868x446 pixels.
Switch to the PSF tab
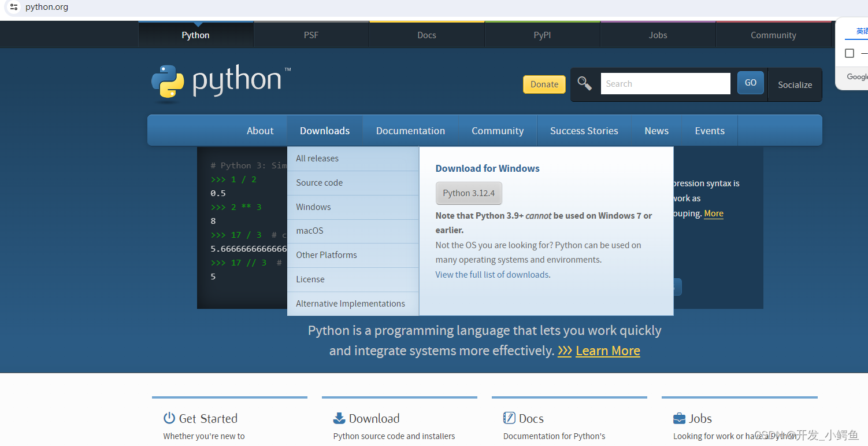(x=311, y=35)
